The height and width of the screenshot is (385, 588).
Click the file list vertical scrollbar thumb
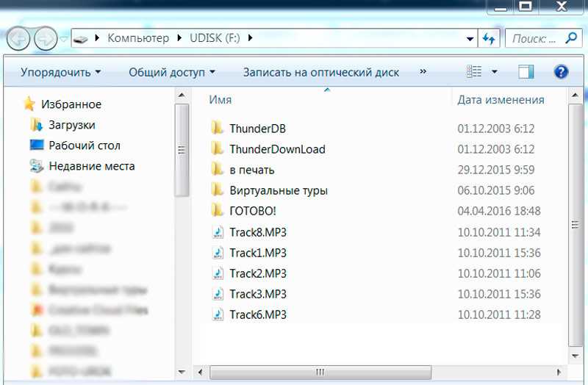tap(575, 225)
